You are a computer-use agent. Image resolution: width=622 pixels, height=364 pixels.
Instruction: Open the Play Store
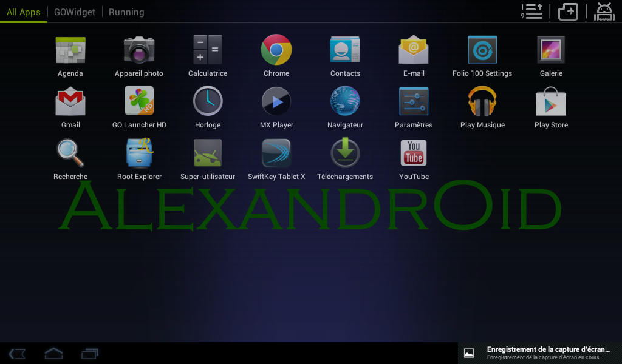point(551,107)
